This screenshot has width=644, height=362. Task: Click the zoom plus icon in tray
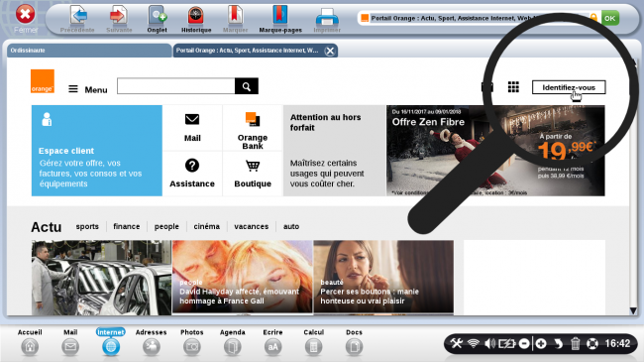541,343
